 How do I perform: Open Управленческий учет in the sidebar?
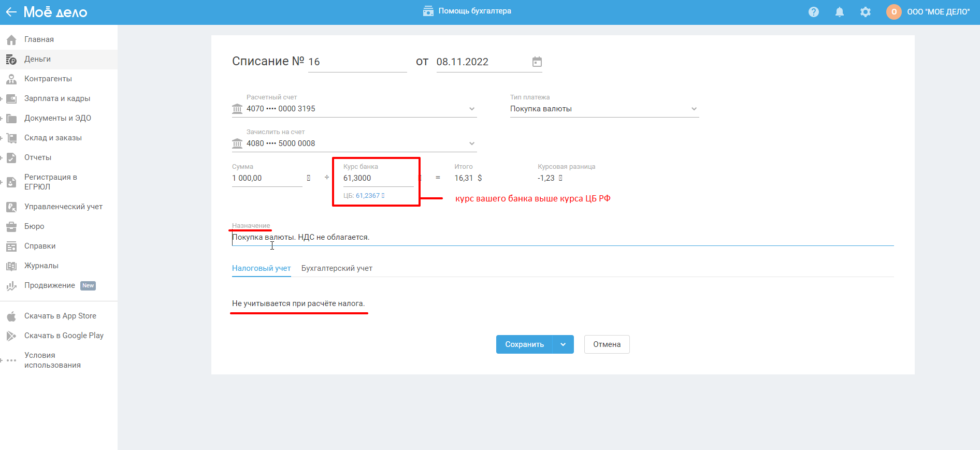[63, 207]
